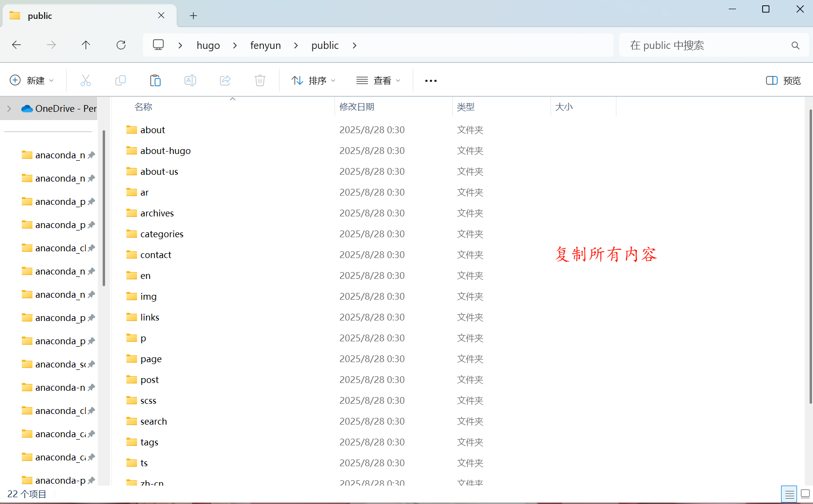This screenshot has height=504, width=813.
Task: Click the Delete trash icon
Action: click(x=260, y=80)
